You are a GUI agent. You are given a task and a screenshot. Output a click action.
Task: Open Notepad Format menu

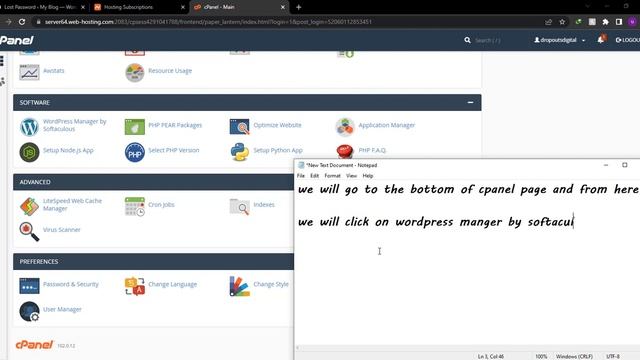332,176
